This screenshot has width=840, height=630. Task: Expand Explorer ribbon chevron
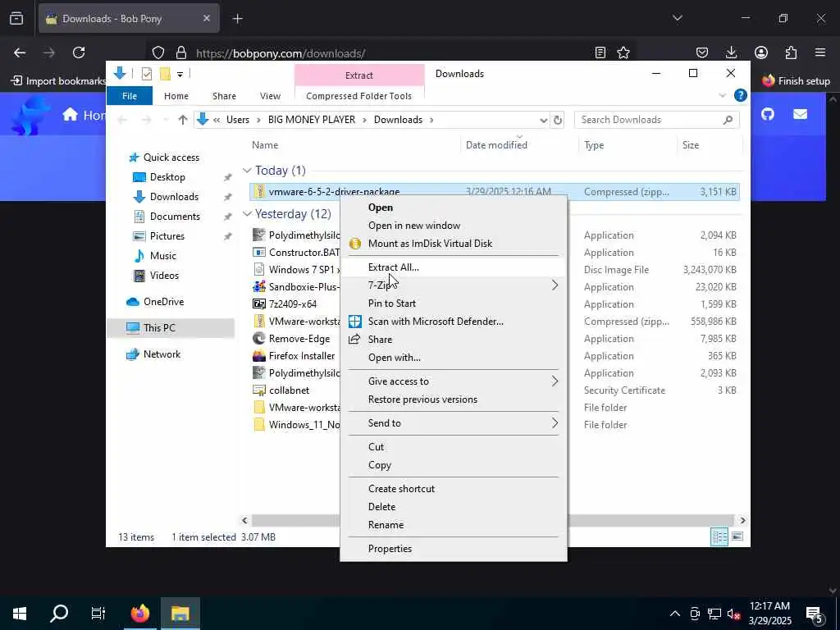[x=722, y=95]
